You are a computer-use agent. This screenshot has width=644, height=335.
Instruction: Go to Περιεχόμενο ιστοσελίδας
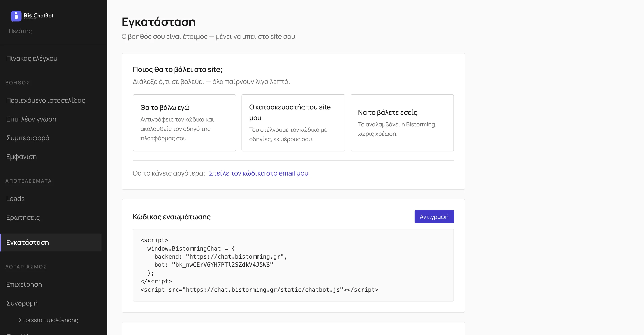[46, 100]
